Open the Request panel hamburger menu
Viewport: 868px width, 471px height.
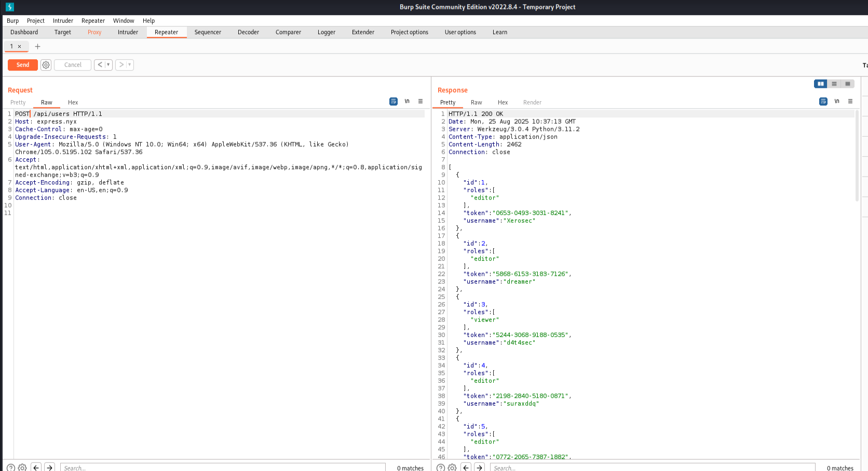pyautogui.click(x=421, y=101)
